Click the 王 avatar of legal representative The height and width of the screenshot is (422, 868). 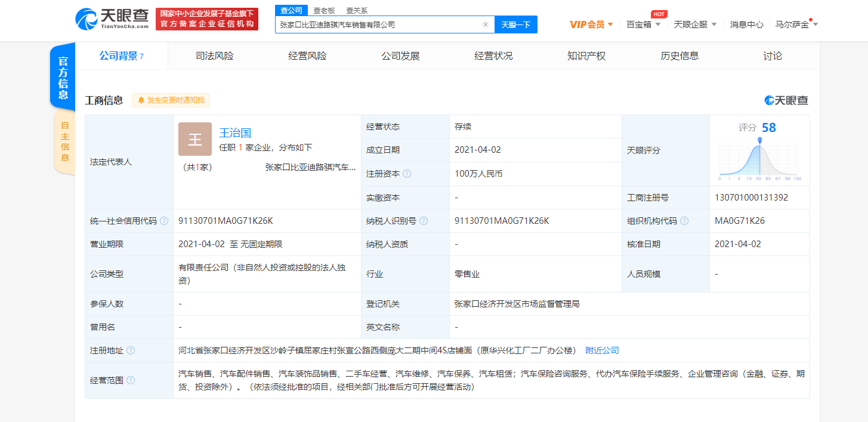point(195,139)
